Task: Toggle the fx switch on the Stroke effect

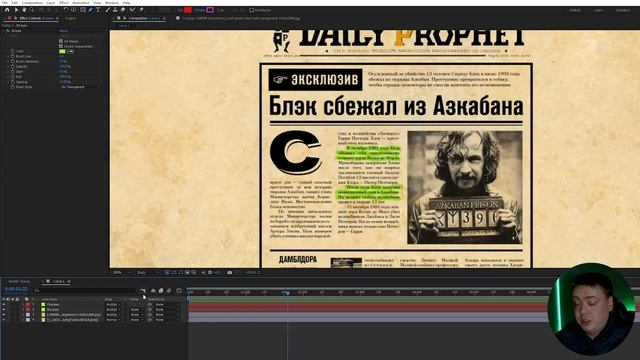Action: click(x=8, y=31)
